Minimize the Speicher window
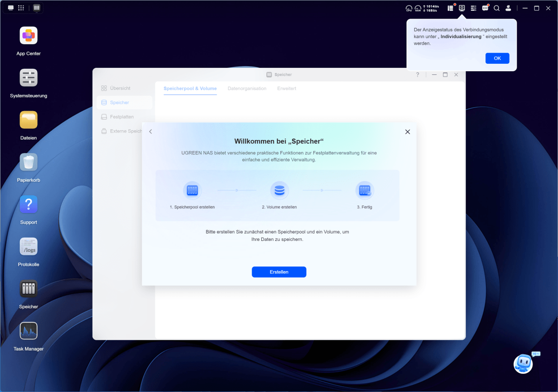The width and height of the screenshot is (558, 392). [434, 74]
